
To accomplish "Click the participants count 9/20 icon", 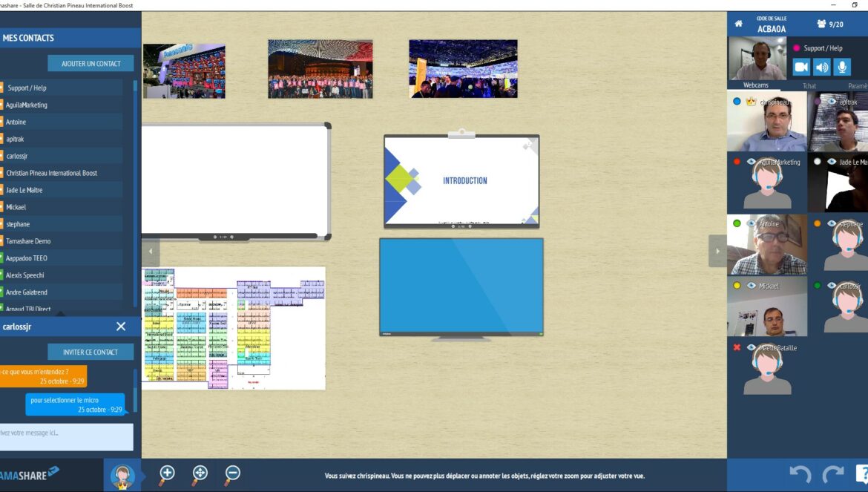I will click(x=829, y=24).
